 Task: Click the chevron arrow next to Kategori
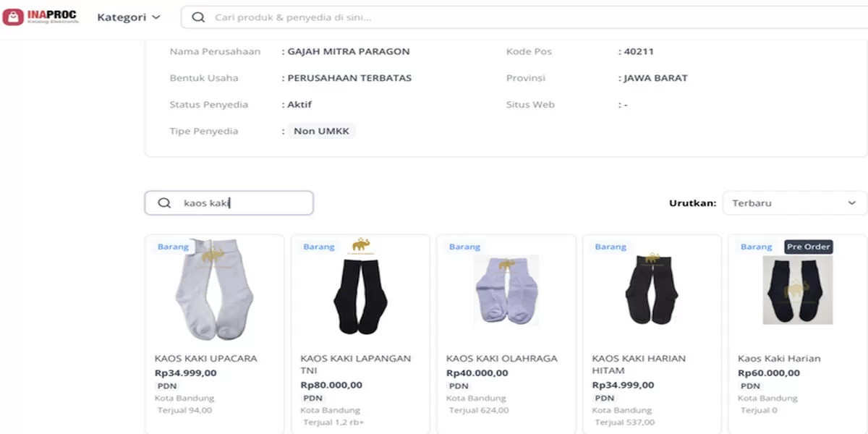tap(156, 17)
